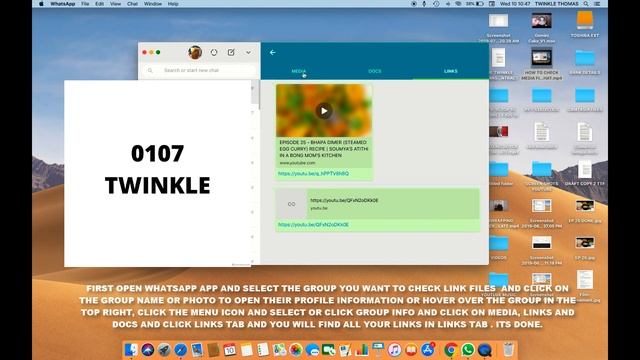Screen dimensions: 640x360
Task: Open the Edit menu
Action: click(99, 4)
